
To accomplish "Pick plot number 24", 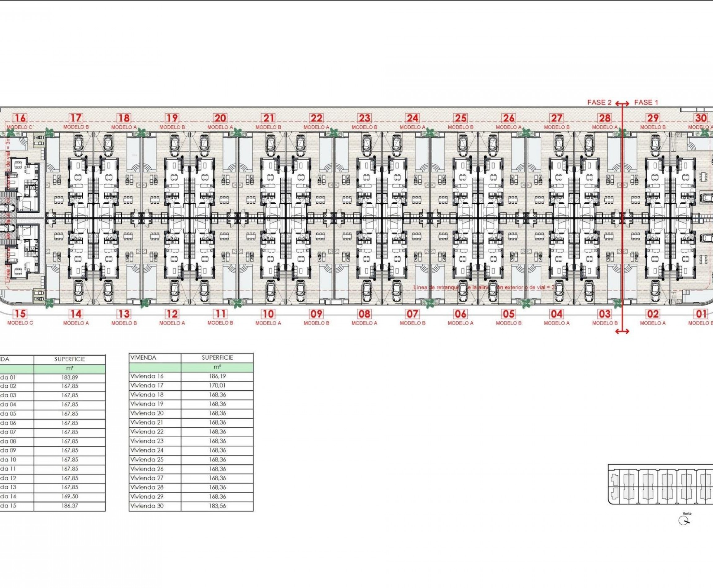I will click(412, 118).
